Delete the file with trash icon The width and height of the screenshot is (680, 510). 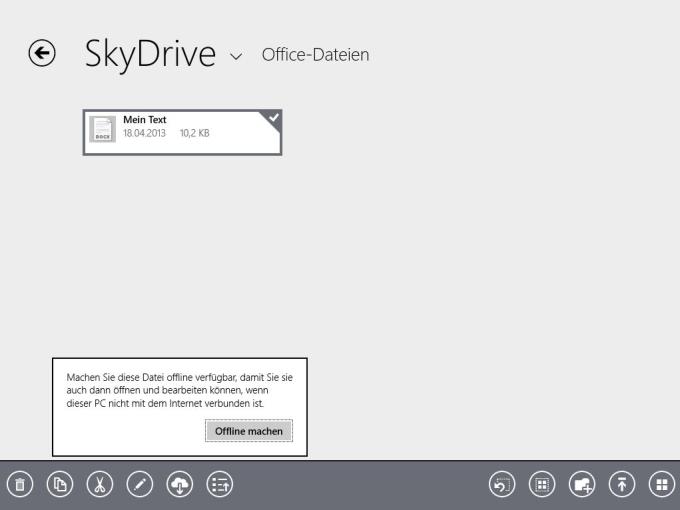coord(20,484)
